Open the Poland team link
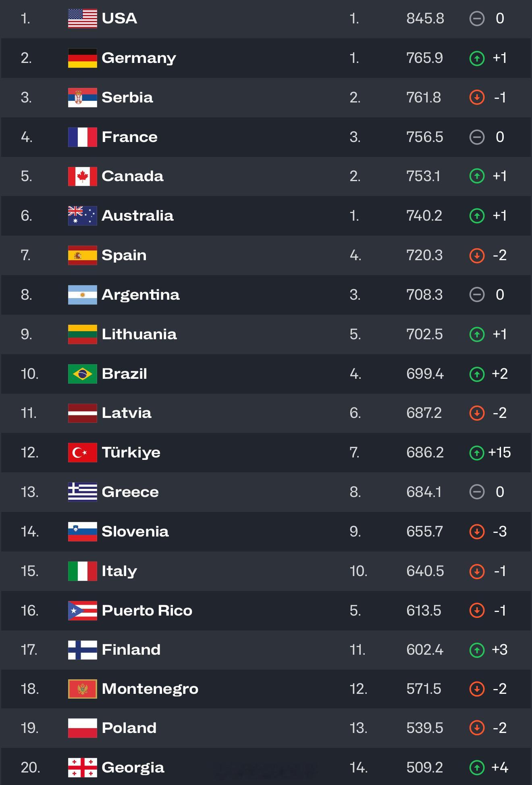This screenshot has height=785, width=532. pos(129,728)
